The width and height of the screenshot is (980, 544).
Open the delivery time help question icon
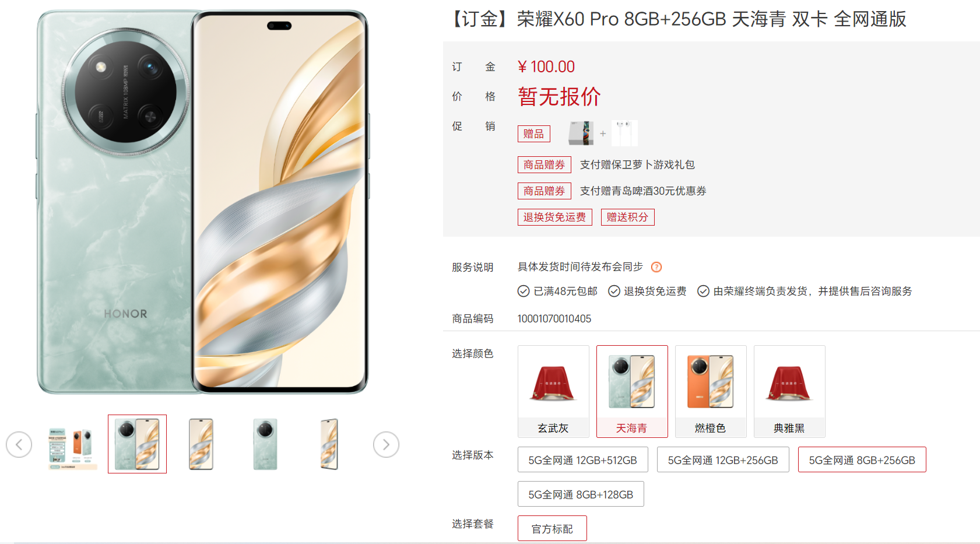point(656,267)
